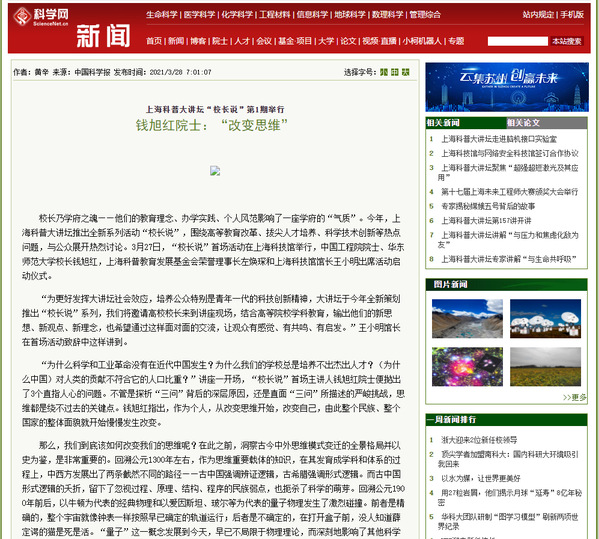Open the 视频·直播 nav item
This screenshot has width=599, height=539.
(x=379, y=41)
